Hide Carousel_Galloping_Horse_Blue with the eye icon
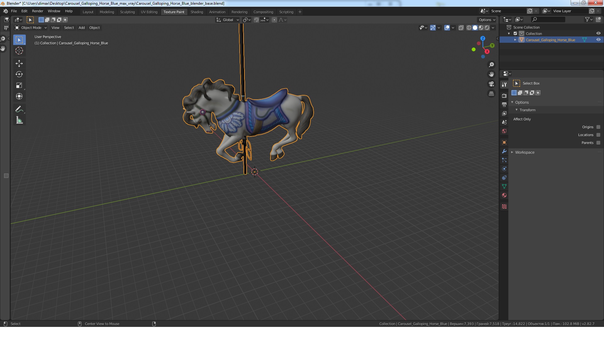Viewport: 604px width, 364px height. (x=598, y=40)
